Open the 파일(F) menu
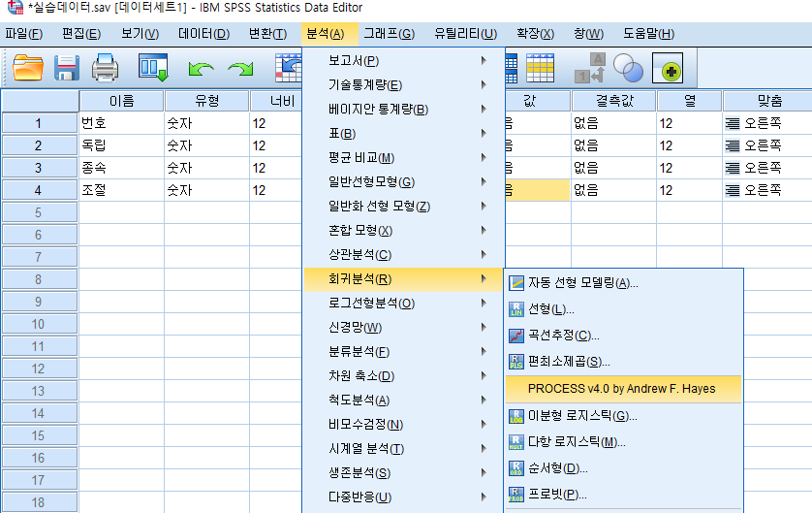 point(24,34)
